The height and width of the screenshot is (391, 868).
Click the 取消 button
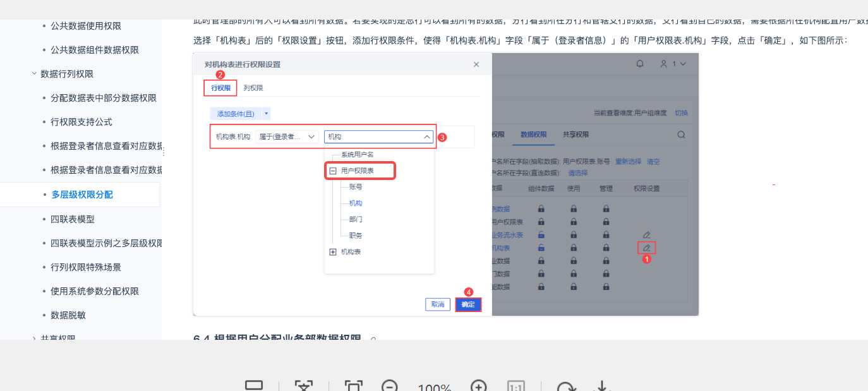tap(438, 304)
